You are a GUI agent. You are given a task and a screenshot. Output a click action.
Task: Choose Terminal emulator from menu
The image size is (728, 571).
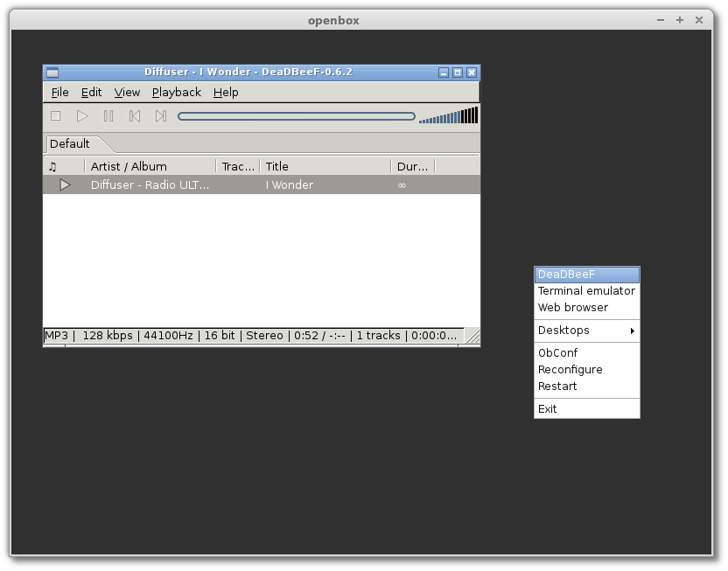(587, 291)
